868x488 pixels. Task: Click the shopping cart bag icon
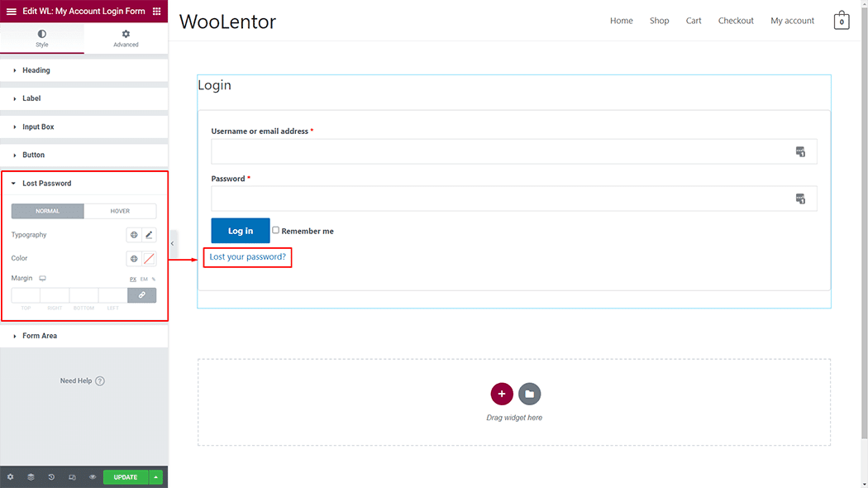(842, 21)
